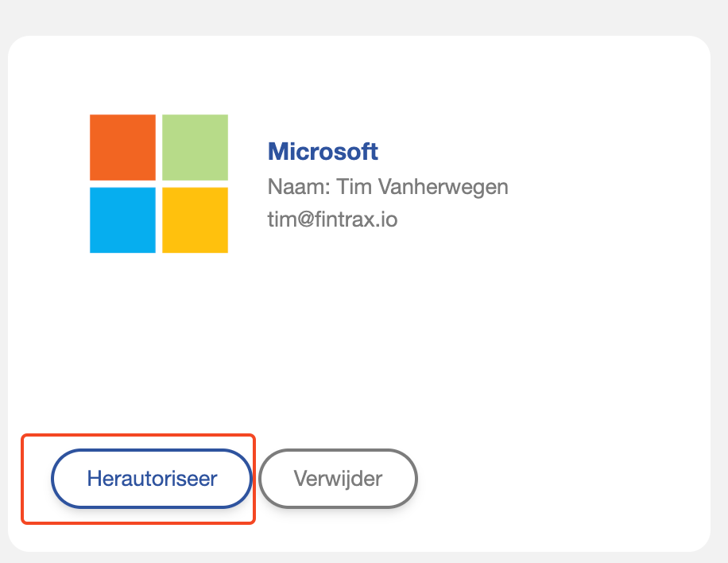Open the Microsoft heading link
This screenshot has width=728, height=563.
323,151
